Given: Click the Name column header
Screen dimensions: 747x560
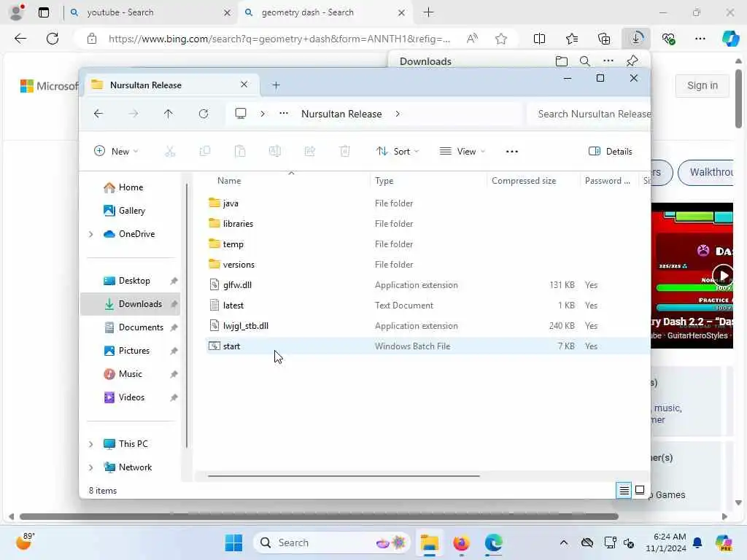Looking at the screenshot, I should pyautogui.click(x=229, y=181).
